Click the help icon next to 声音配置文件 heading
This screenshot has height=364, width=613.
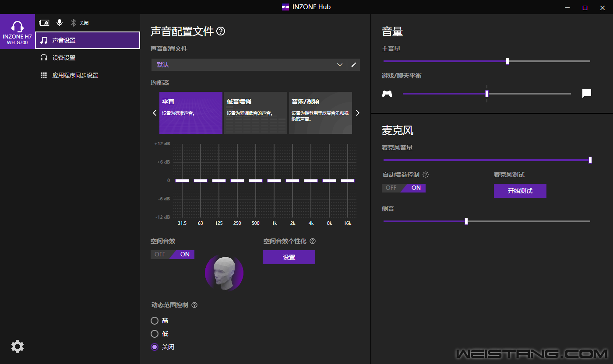pos(221,31)
